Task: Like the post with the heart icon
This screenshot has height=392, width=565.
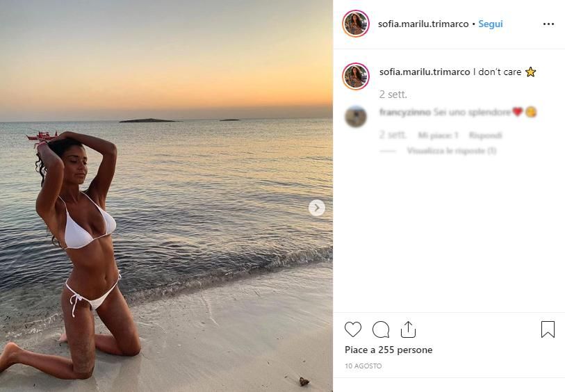Action: pos(353,329)
